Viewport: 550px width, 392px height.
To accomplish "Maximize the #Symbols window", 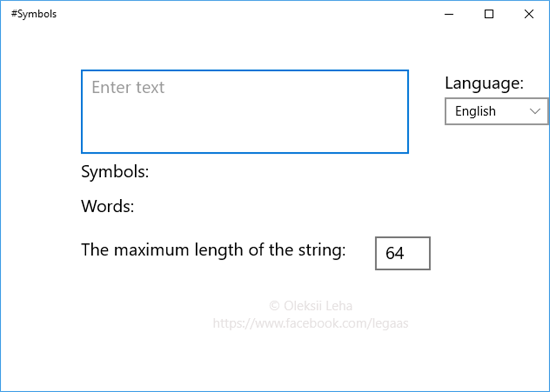I will pyautogui.click(x=489, y=14).
